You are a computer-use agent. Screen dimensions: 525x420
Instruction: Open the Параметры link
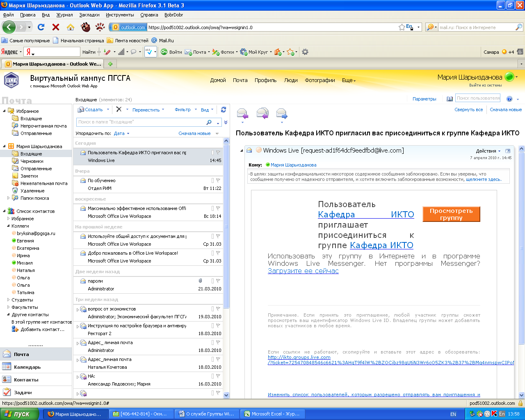click(x=424, y=99)
